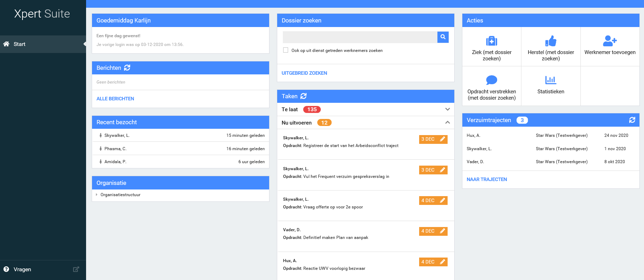Viewport: 644px width, 280px height.
Task: Expand the Organisatiestructuur tree node
Action: (97, 195)
